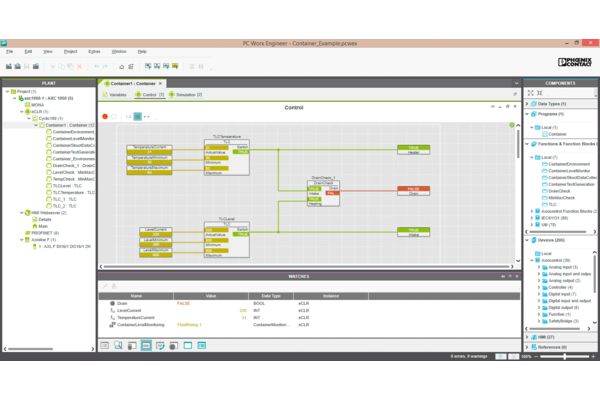This screenshot has height=400, width=600.
Task: Expand the References section in Components
Action: 527,347
